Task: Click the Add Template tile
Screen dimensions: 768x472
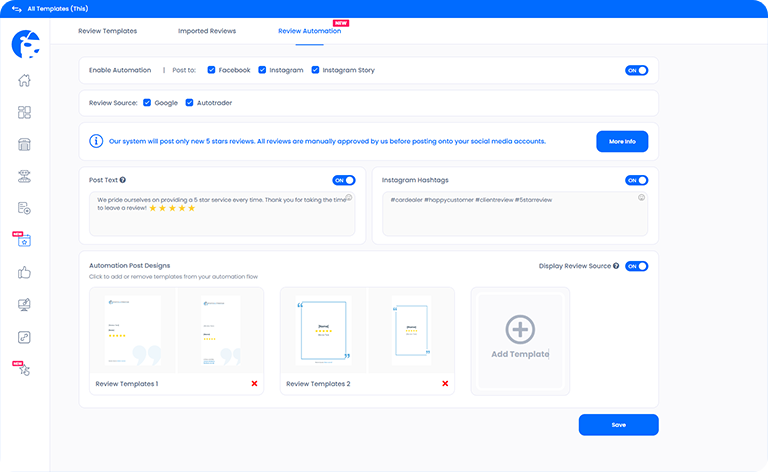Action: 520,338
